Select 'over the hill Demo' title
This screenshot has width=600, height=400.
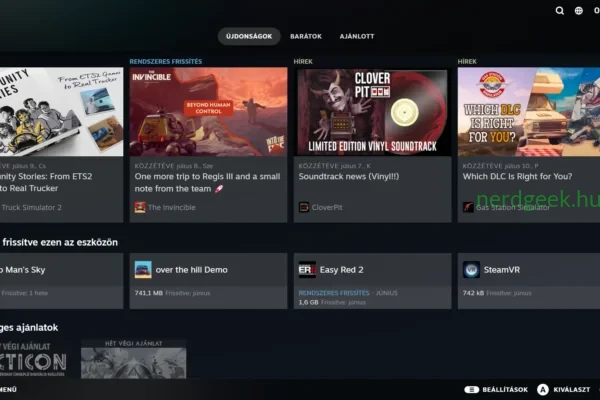(191, 270)
